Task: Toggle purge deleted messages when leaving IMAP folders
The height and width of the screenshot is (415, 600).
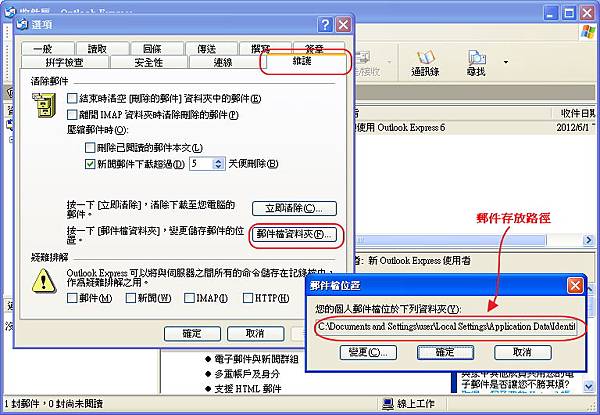Action: (72, 114)
